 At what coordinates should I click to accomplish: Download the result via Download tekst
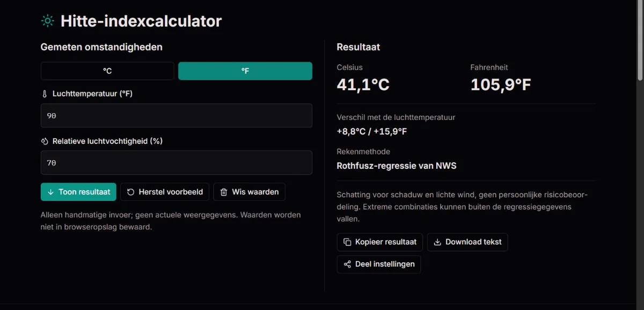467,242
